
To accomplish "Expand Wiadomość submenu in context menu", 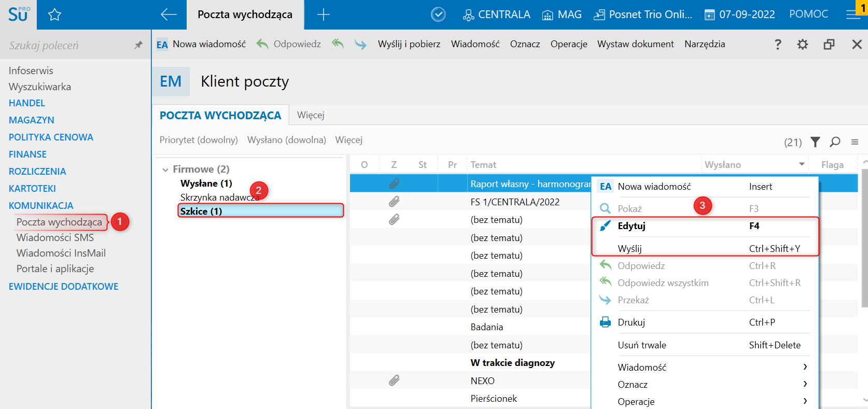I will click(x=705, y=367).
